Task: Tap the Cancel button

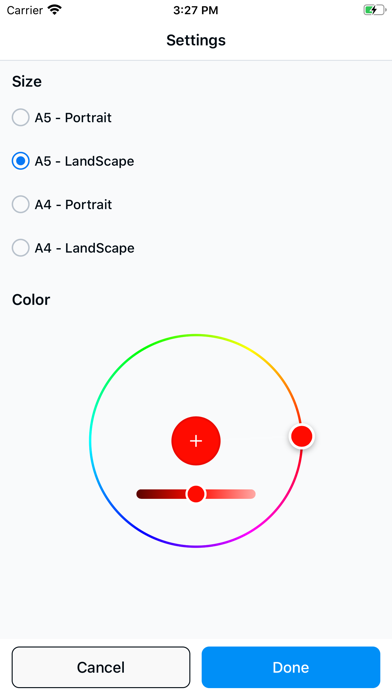Action: click(101, 667)
